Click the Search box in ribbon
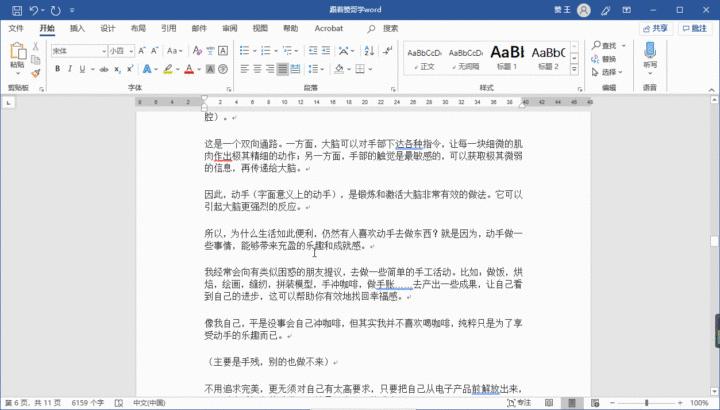 (383, 28)
